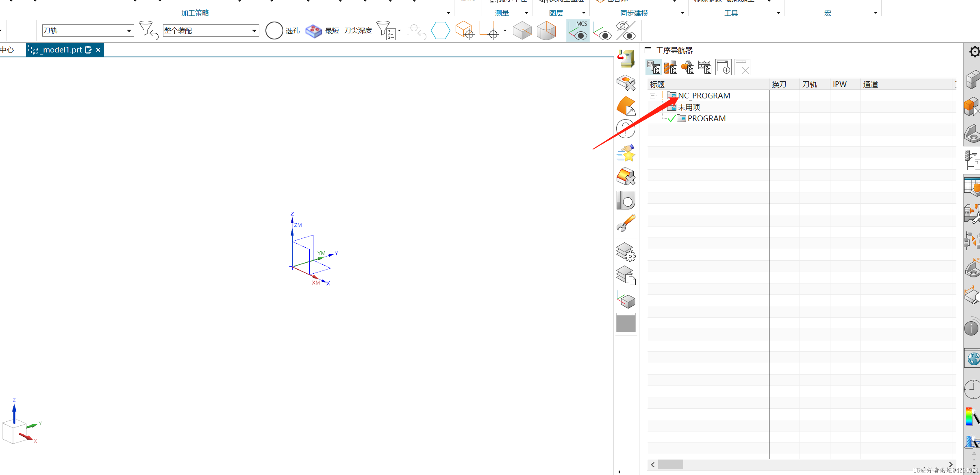Image resolution: width=980 pixels, height=475 pixels.
Task: Click the horizontal scrollbar thumb in navigator
Action: pyautogui.click(x=670, y=464)
